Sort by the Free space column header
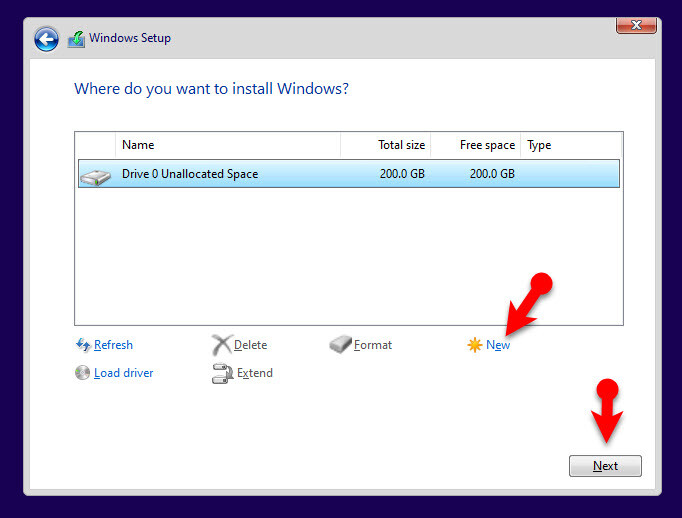The height and width of the screenshot is (518, 682). 475,145
